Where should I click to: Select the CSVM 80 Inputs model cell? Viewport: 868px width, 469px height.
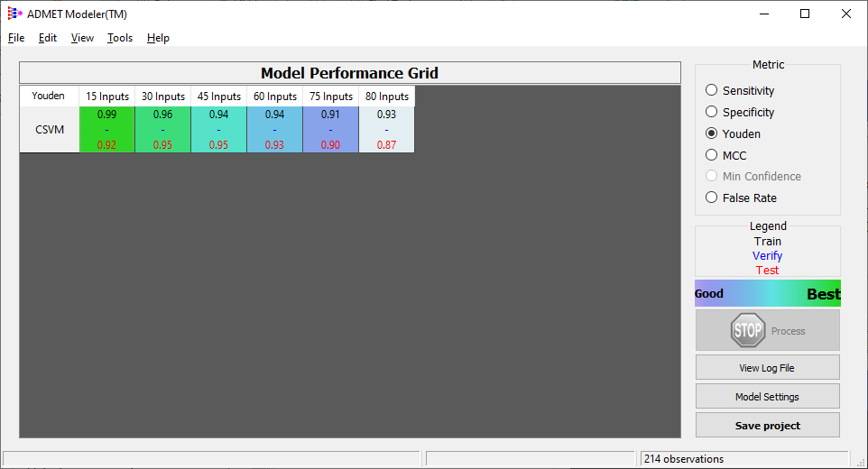[386, 129]
